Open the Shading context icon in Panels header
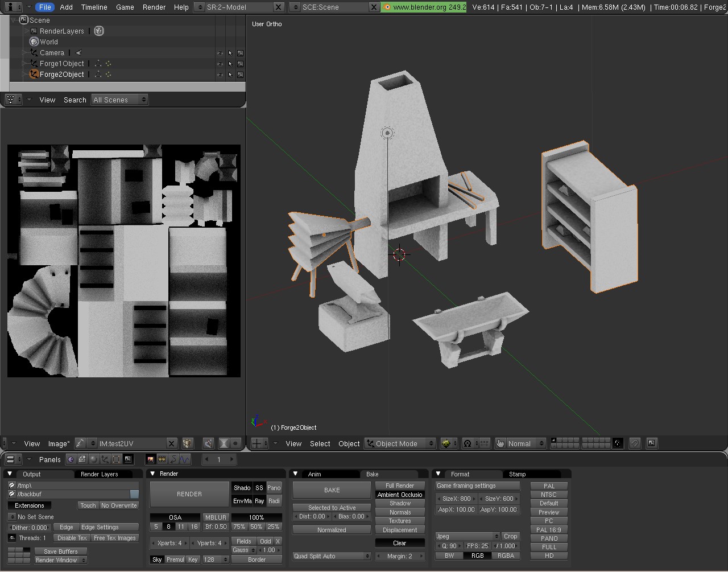Image resolution: width=728 pixels, height=572 pixels. 93,459
